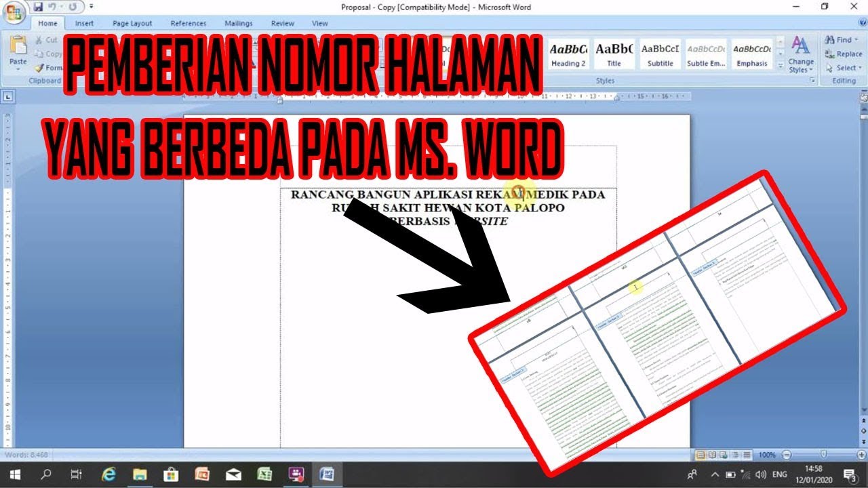The image size is (868, 488).
Task: Click the zoom slider
Action: tap(823, 455)
